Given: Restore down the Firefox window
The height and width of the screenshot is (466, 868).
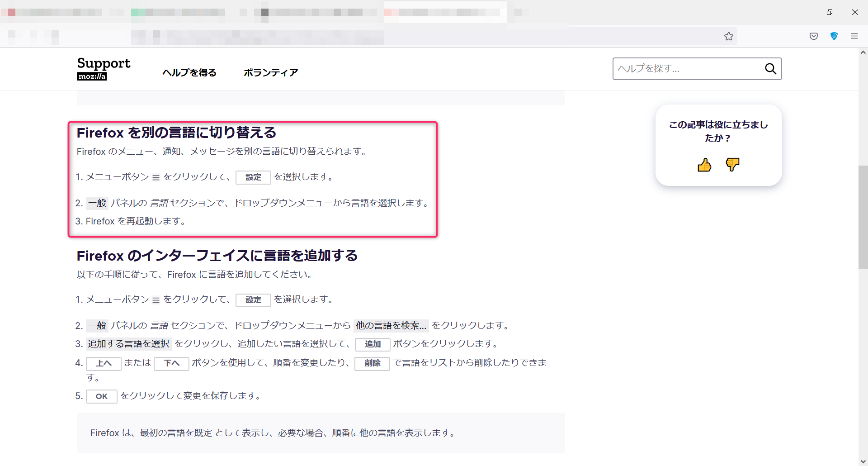Looking at the screenshot, I should 829,12.
